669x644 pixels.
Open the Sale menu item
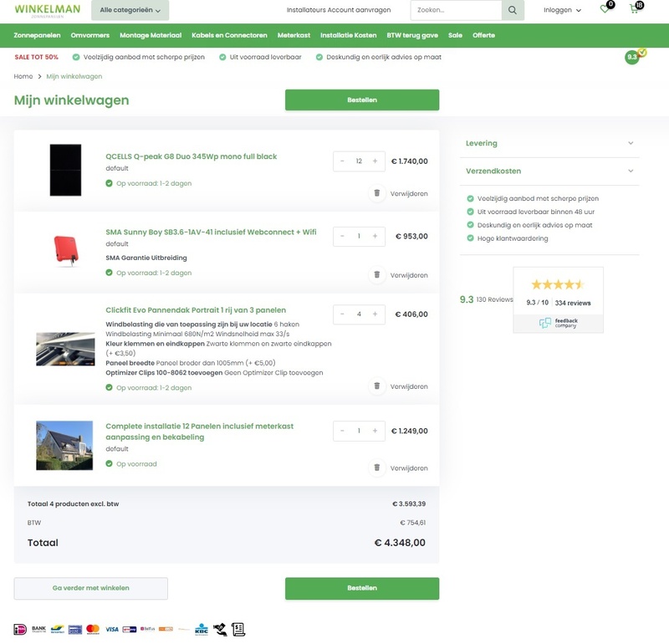click(455, 35)
